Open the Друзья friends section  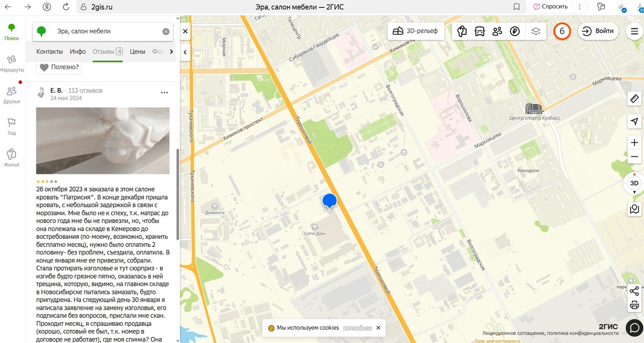[x=11, y=95]
